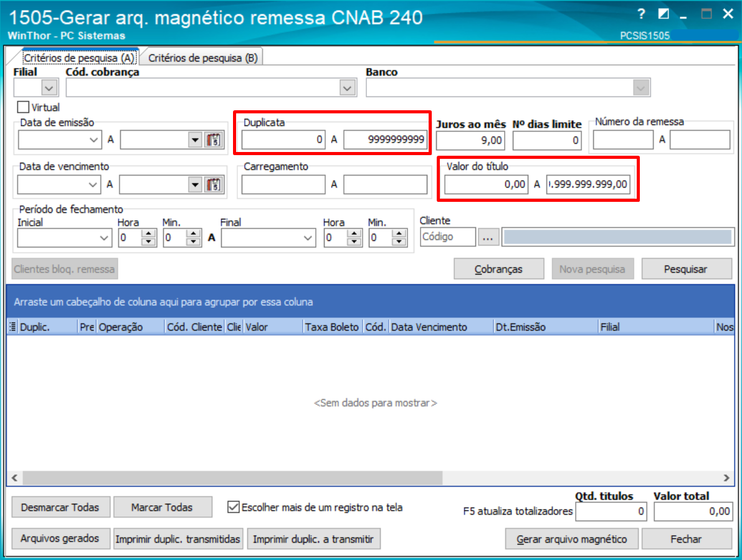Open calendar icon for Data de emissão
Screen dimensions: 742x560
coord(214,140)
